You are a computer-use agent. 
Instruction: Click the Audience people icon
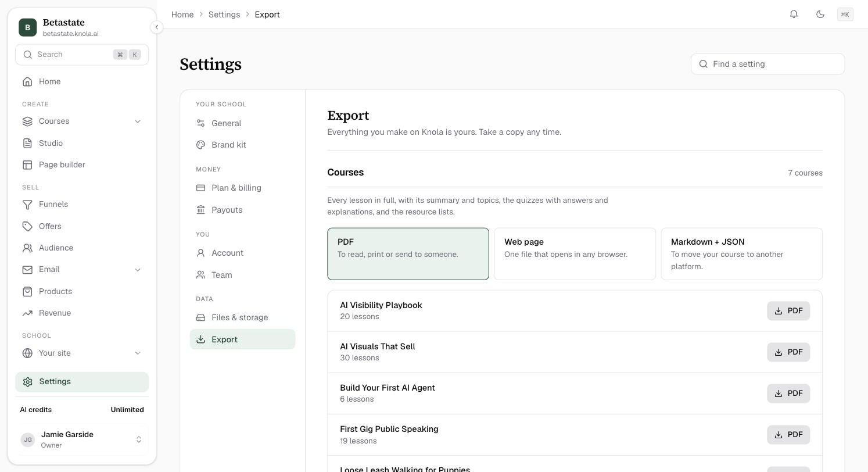point(27,248)
